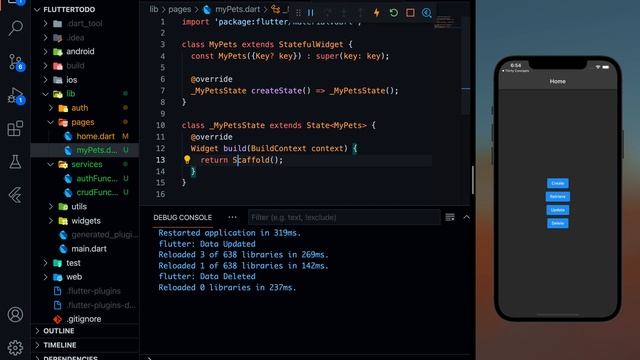Screen dimensions: 640x360
Task: Pause the debug session
Action: pyautogui.click(x=311, y=13)
